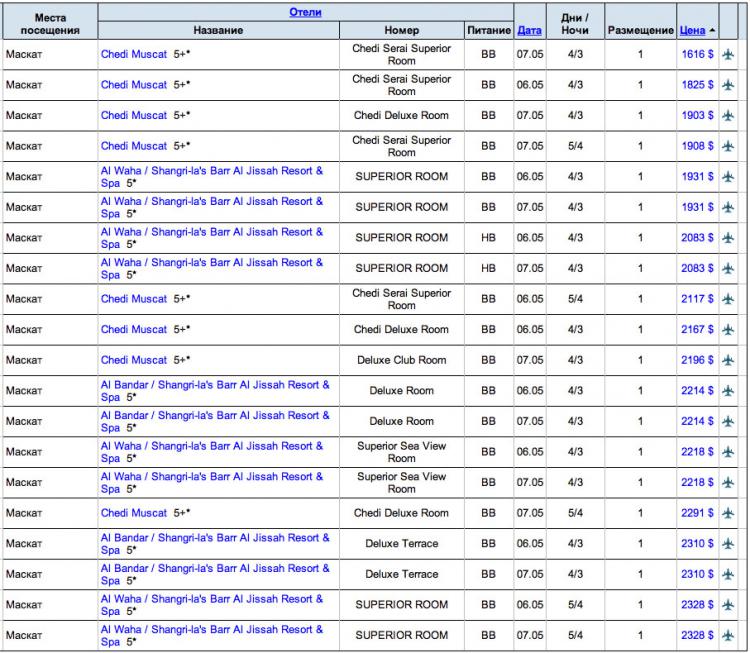Image resolution: width=750 pixels, height=653 pixels.
Task: Open Al Bandar hotel link, Deluxe Room 06.05
Action: [215, 391]
